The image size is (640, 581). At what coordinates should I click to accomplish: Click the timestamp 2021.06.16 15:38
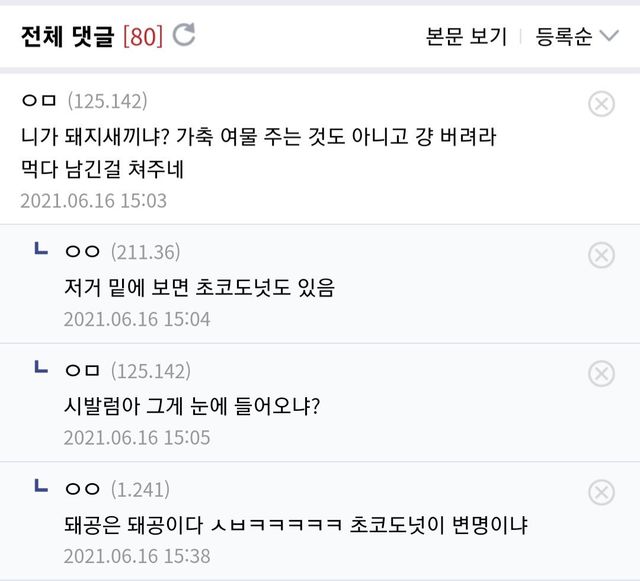coord(137,556)
